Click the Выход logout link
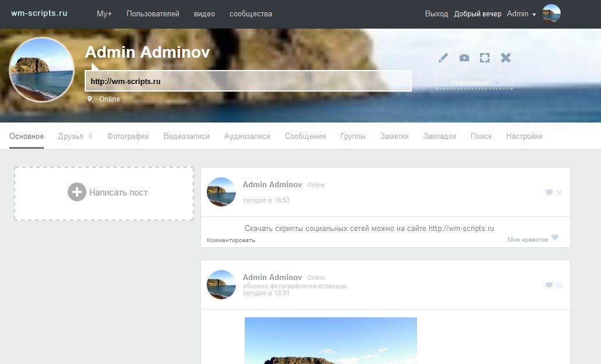This screenshot has height=364, width=601. (x=436, y=14)
